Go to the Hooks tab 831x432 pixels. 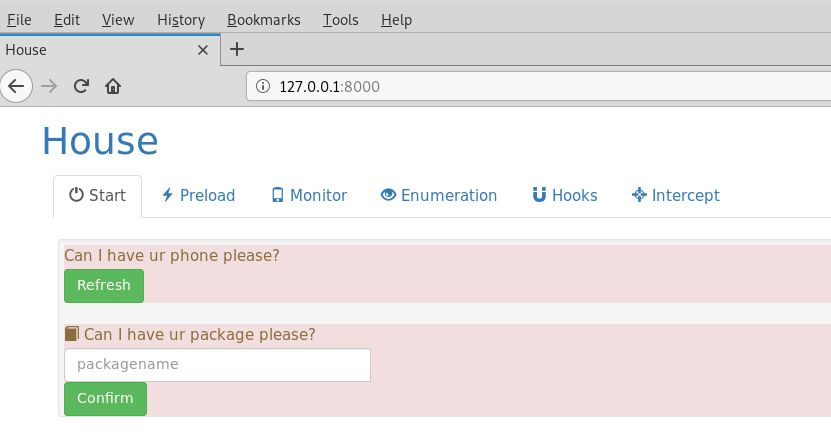[x=564, y=196]
